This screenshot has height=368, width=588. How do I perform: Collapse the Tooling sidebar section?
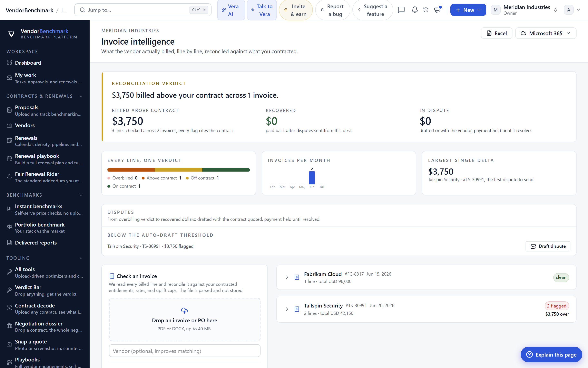click(x=81, y=258)
